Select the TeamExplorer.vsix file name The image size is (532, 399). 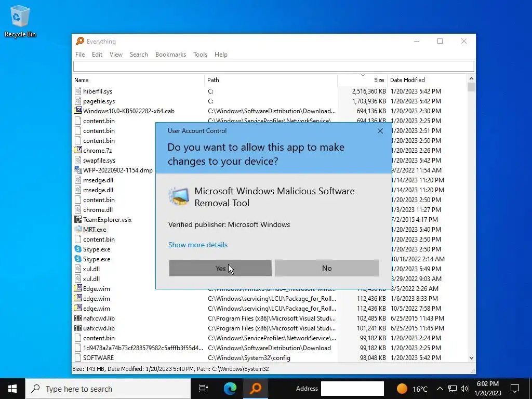[108, 220]
